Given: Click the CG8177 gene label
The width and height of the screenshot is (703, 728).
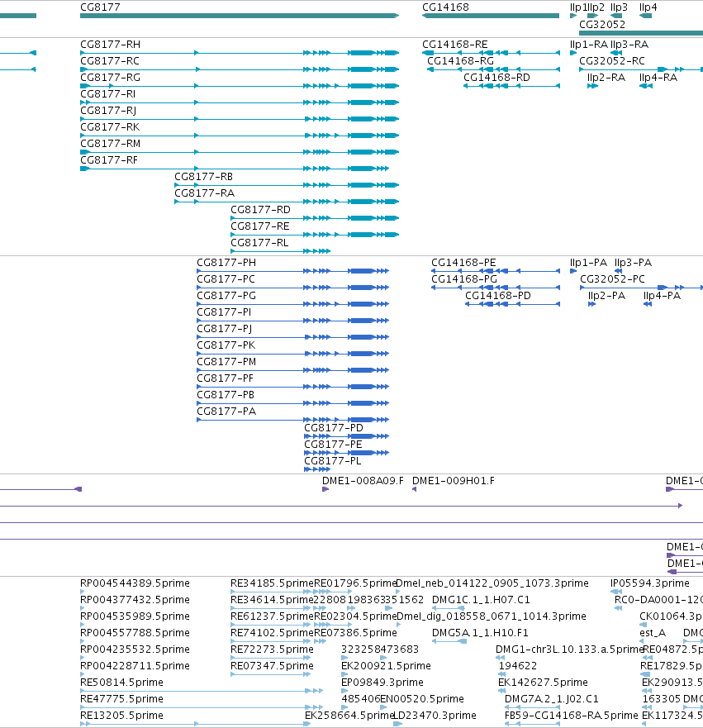Looking at the screenshot, I should [100, 7].
